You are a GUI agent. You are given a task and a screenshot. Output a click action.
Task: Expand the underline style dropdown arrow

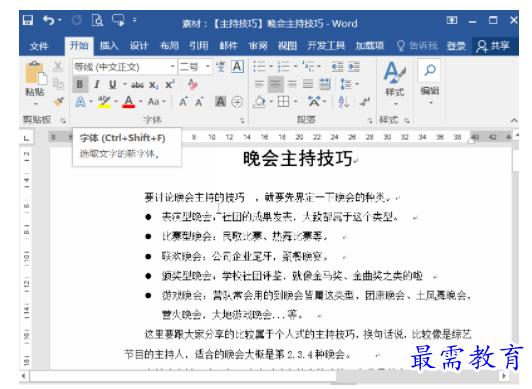point(125,84)
